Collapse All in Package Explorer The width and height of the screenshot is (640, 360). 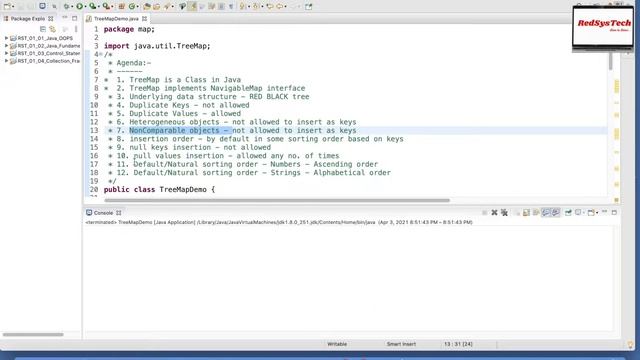[43, 29]
